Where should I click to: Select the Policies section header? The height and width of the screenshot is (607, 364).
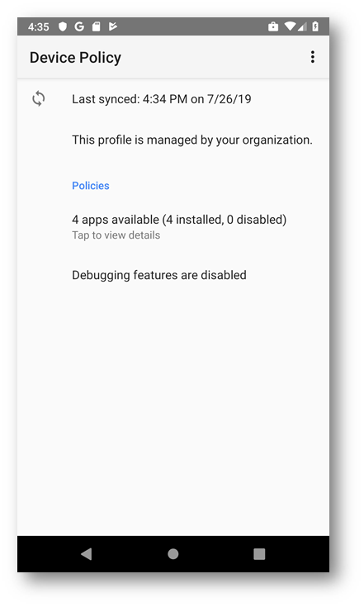pyautogui.click(x=91, y=186)
